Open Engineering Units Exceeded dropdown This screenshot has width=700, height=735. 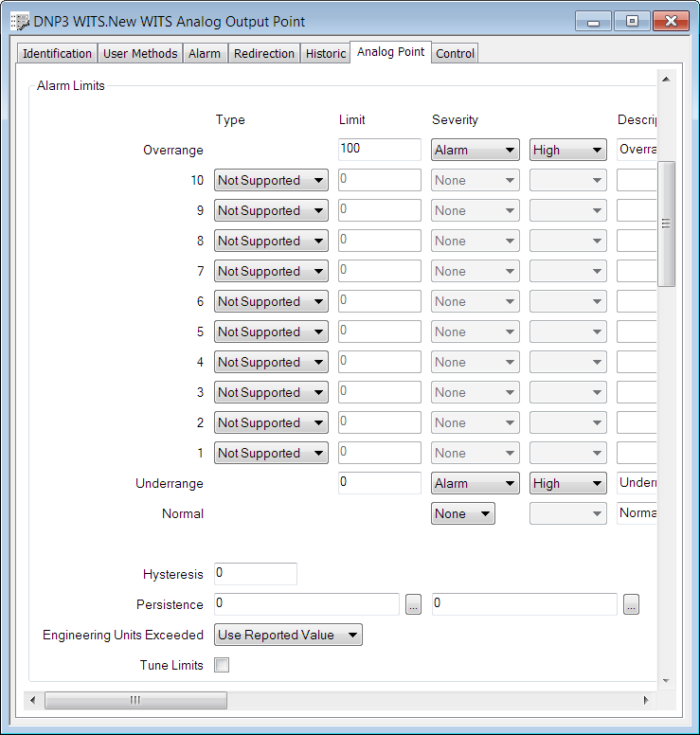(288, 636)
